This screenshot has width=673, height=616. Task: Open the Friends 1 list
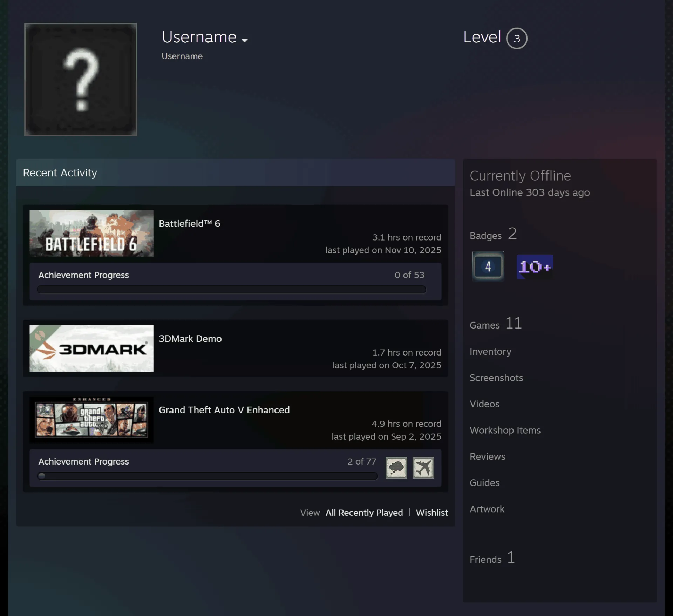click(492, 557)
